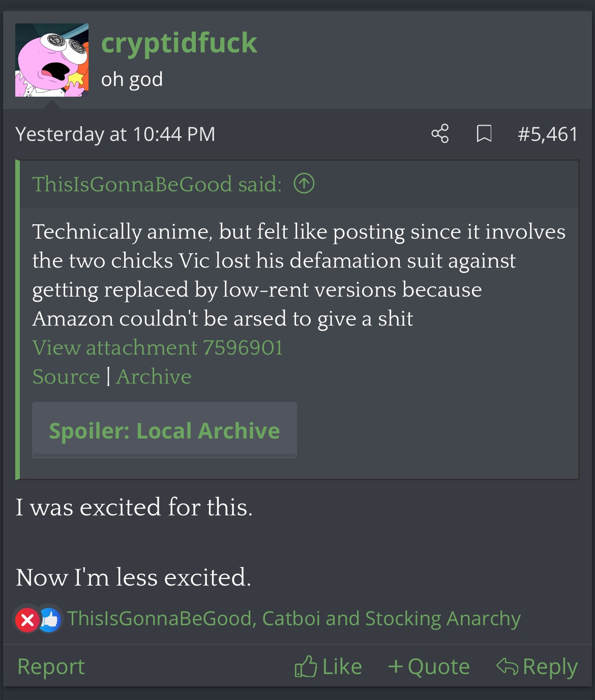Image resolution: width=595 pixels, height=700 pixels.
Task: Click the Yesterday at 10:44 PM timestamp
Action: (115, 134)
